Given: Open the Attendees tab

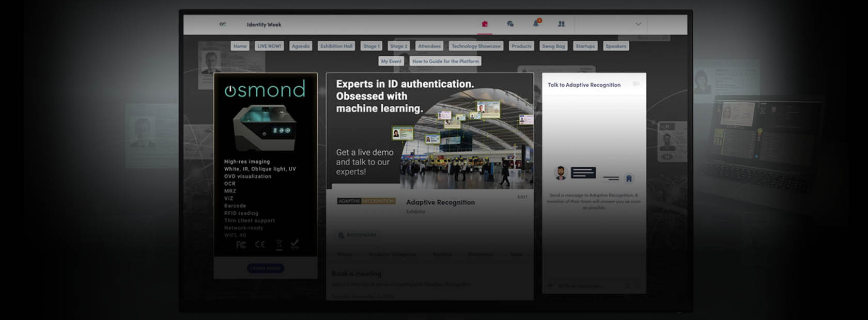Looking at the screenshot, I should [429, 46].
